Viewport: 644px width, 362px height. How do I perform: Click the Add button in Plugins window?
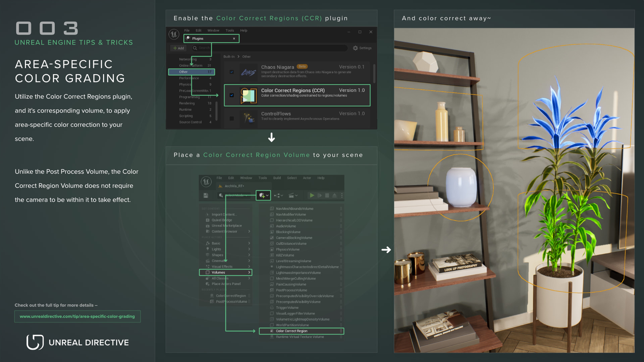coord(178,48)
